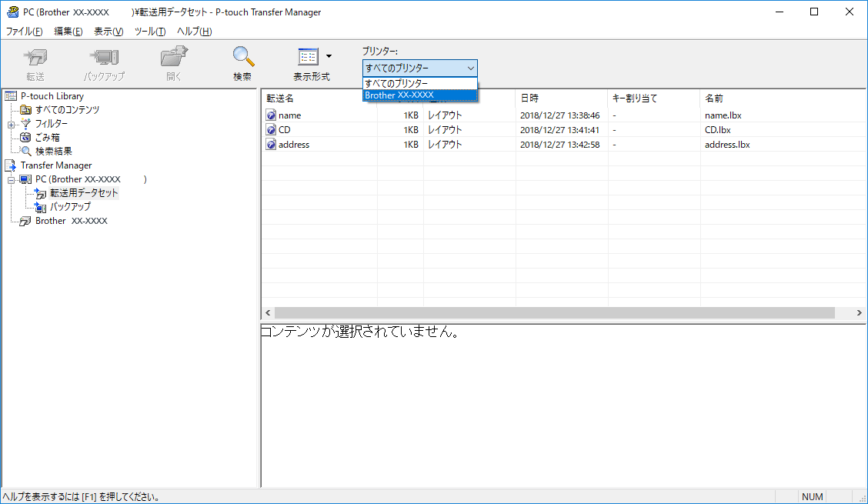868x504 pixels.
Task: Choose Brother XX-XXXX in the printer list
Action: [x=419, y=95]
